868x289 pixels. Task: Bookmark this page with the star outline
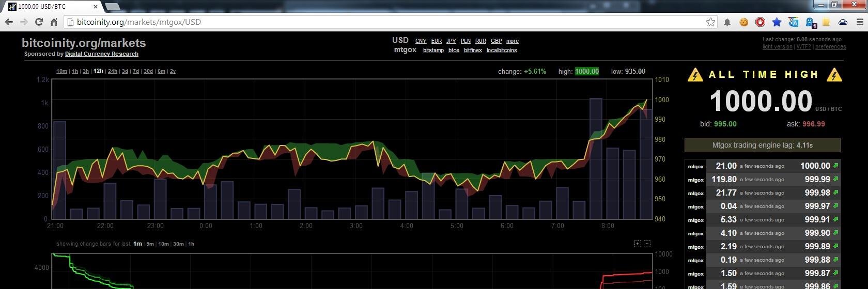(710, 22)
